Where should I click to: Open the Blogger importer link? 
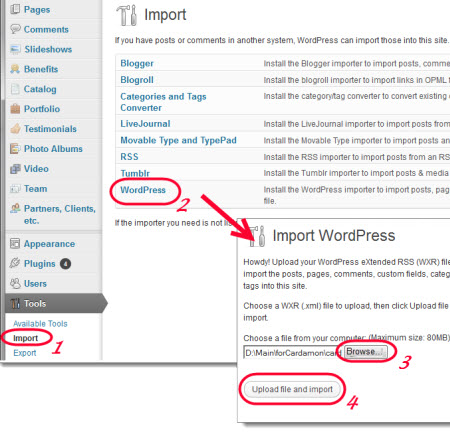pyautogui.click(x=137, y=63)
